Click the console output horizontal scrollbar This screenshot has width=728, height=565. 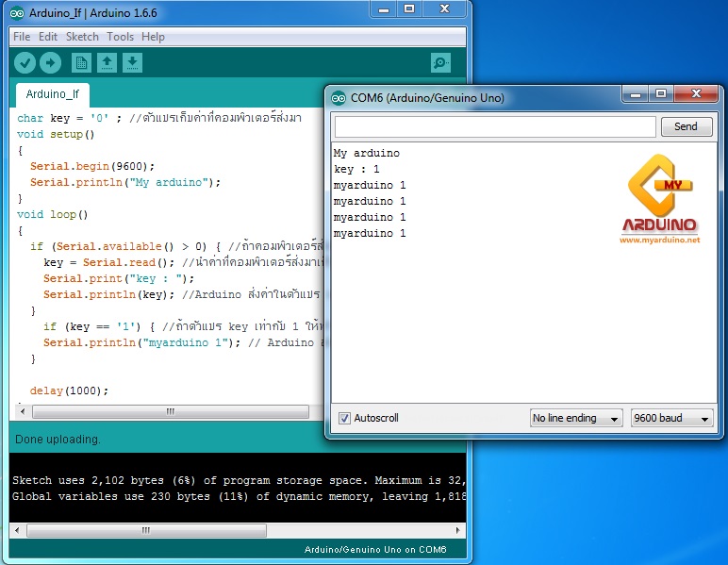[236, 530]
